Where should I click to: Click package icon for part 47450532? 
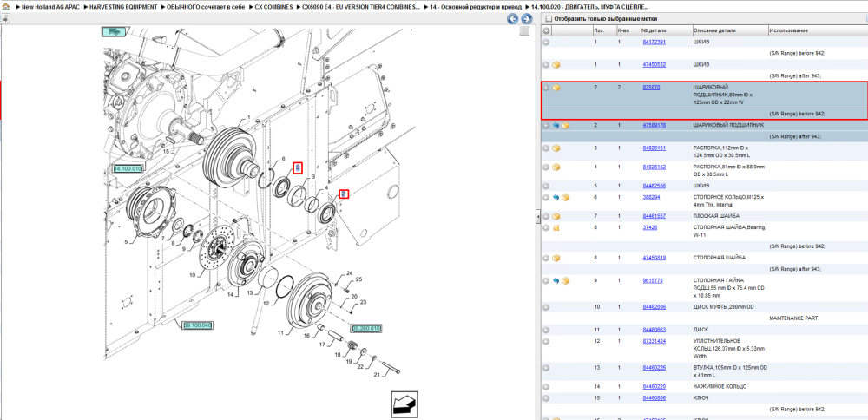point(556,65)
